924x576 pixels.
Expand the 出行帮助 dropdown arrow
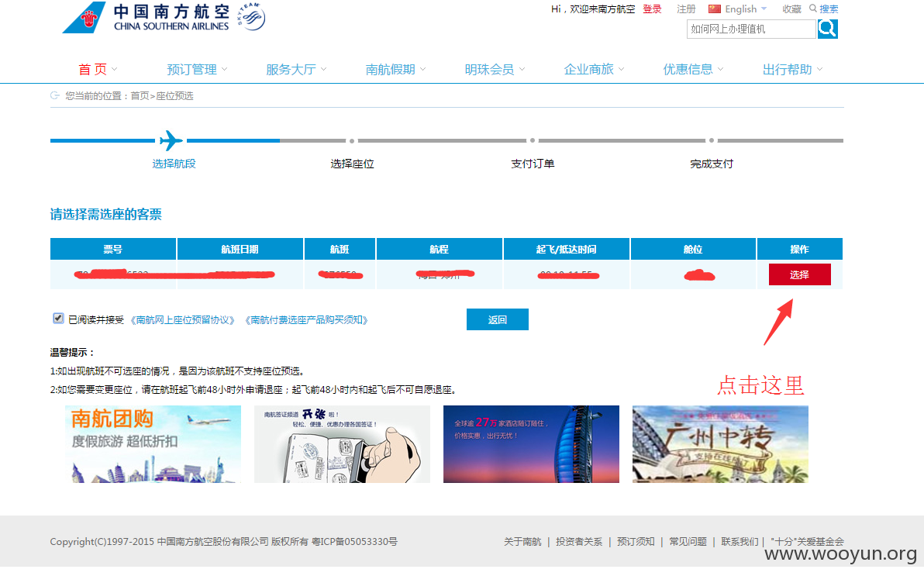[x=819, y=69]
